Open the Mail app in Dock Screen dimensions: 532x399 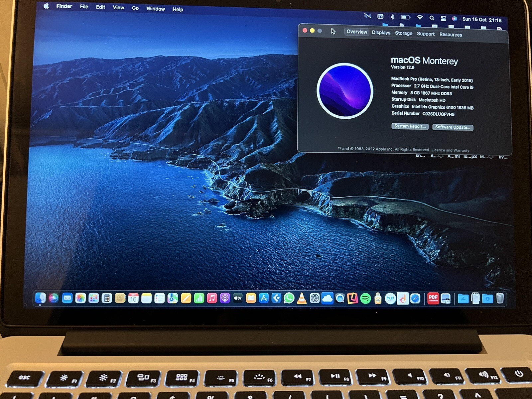[x=67, y=298]
